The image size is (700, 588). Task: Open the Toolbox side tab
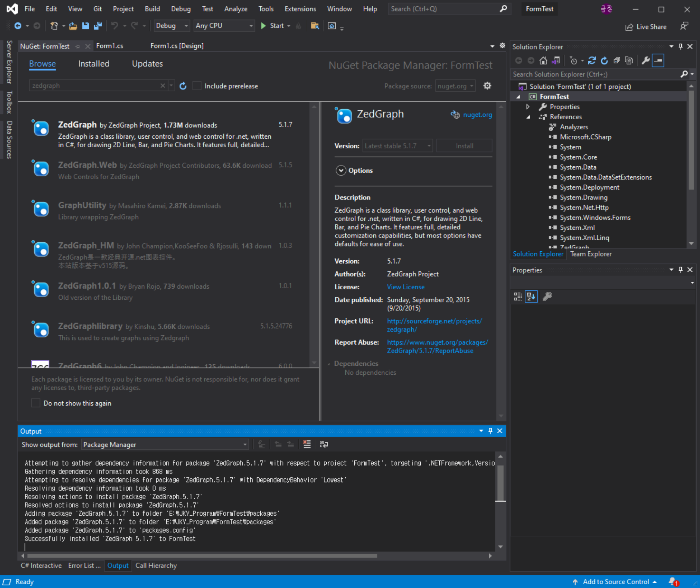9,102
